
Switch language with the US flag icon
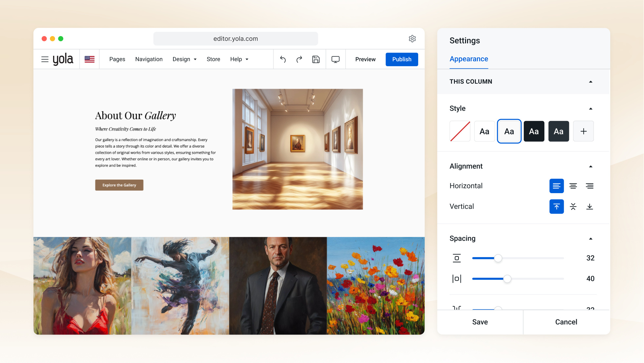[x=89, y=59]
